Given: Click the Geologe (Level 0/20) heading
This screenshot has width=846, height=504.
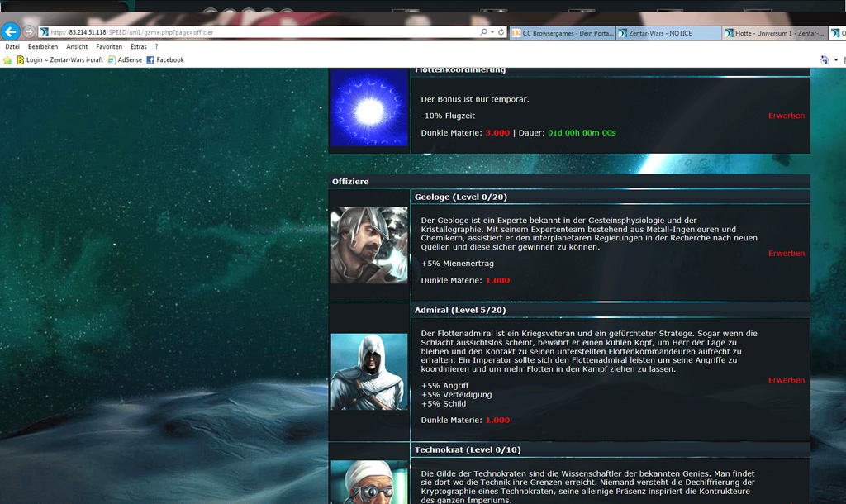Looking at the screenshot, I should coord(461,197).
